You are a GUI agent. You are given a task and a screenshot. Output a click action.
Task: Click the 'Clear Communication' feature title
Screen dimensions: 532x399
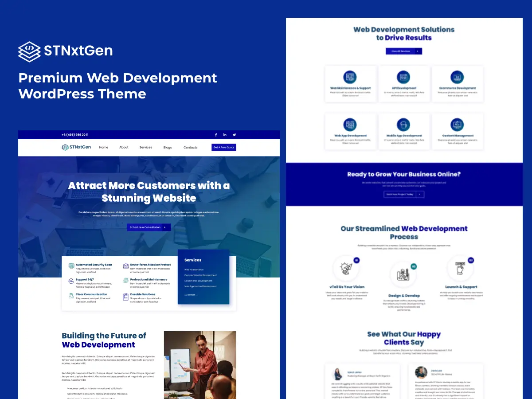91,294
